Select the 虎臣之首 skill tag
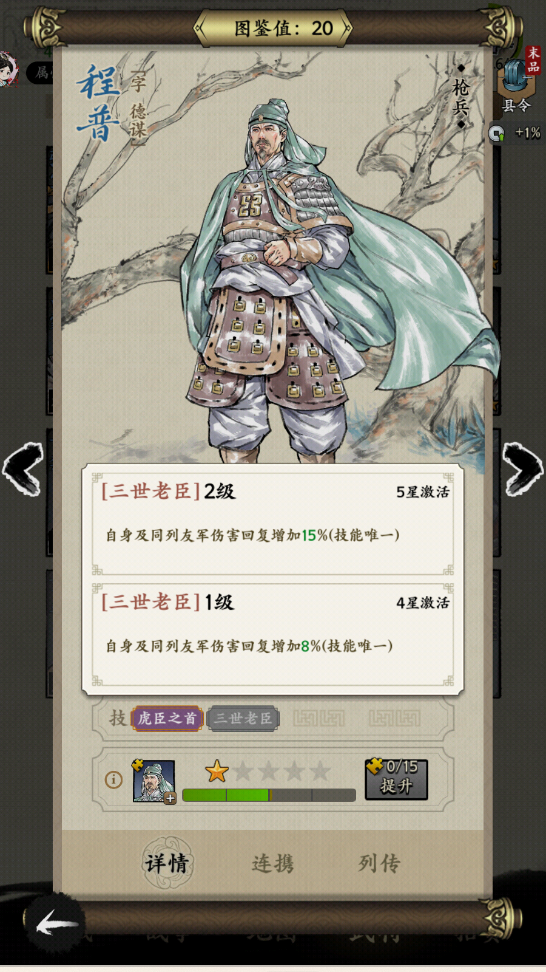546x972 pixels. (x=167, y=718)
